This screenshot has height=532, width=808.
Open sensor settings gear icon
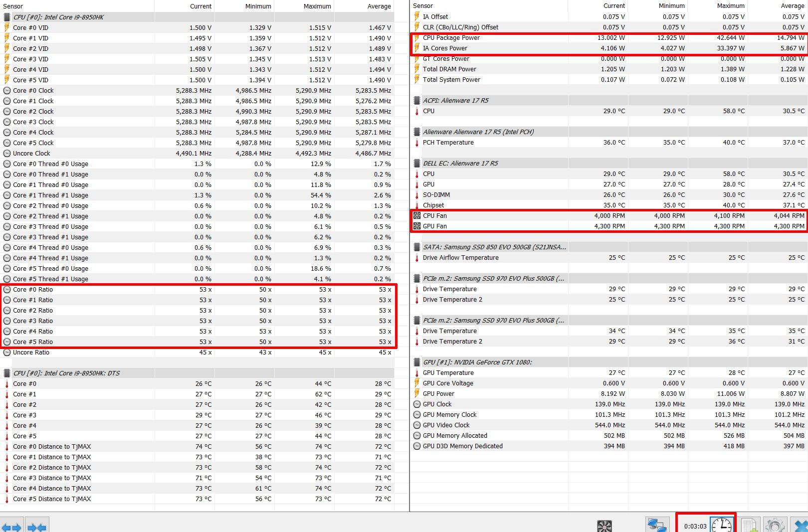[775, 525]
